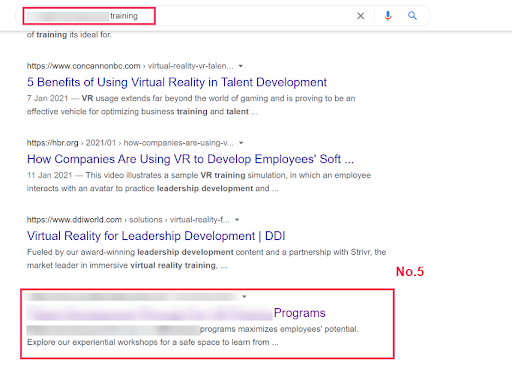Open 'Virtual Reality for Leadership Development | DDI' result
Screen dimensions: 512x365
pos(156,236)
